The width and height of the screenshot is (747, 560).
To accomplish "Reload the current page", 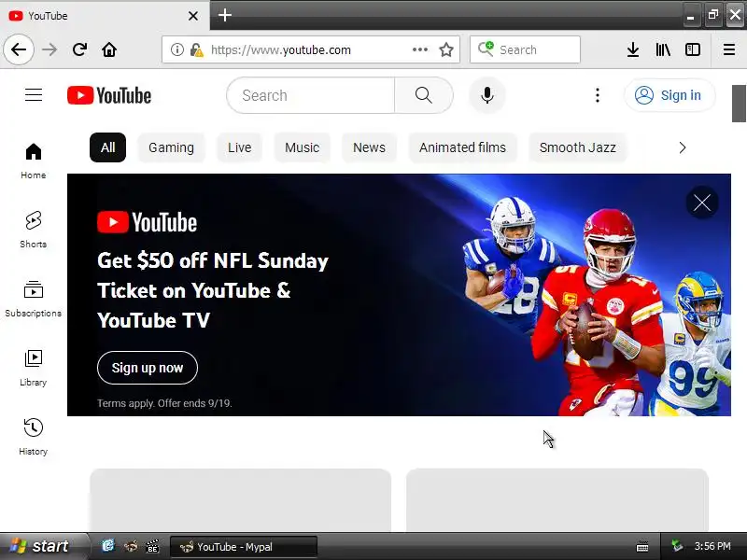I will tap(79, 49).
